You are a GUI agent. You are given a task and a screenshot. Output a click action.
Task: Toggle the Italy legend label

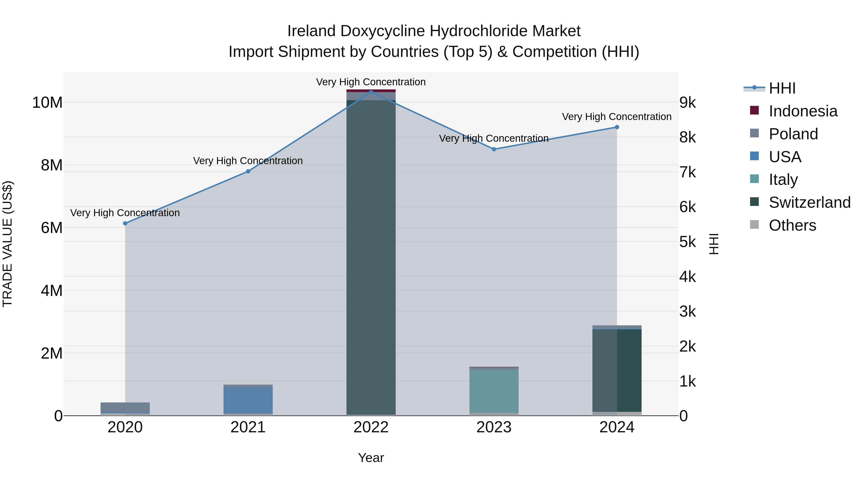pos(783,180)
